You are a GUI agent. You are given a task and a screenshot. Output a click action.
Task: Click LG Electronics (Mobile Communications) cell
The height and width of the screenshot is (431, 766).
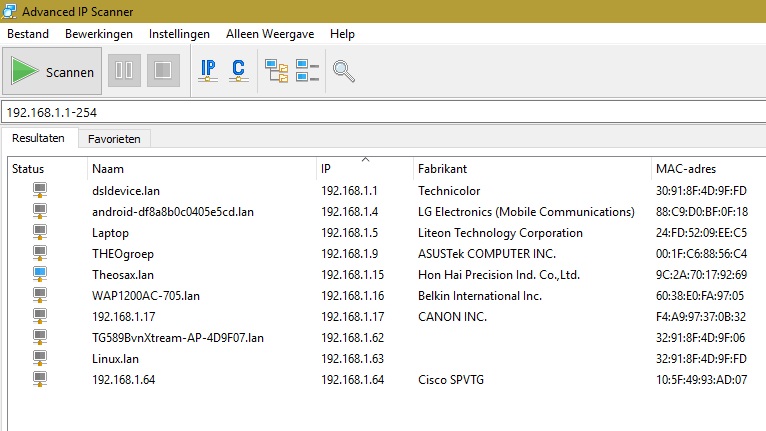click(x=526, y=212)
